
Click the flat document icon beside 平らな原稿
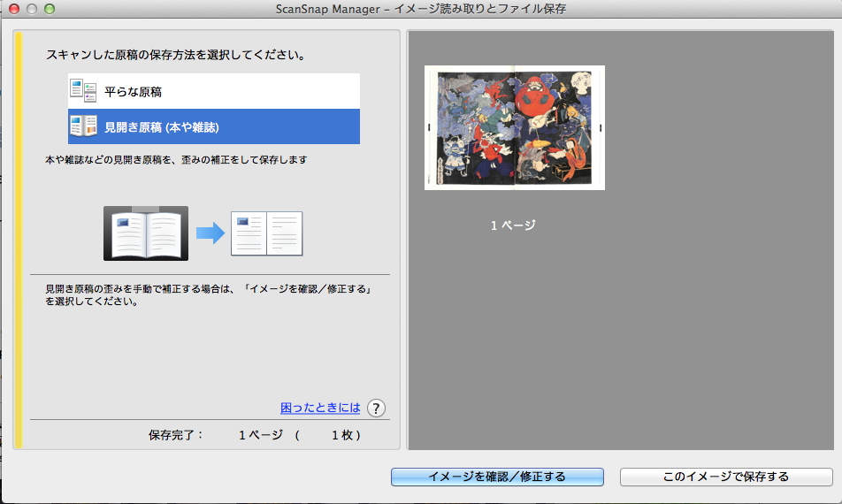[x=83, y=91]
